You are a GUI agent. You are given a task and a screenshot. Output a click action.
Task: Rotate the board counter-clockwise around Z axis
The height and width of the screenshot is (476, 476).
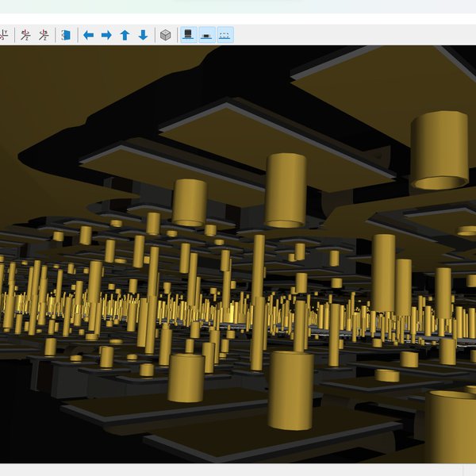(x=44, y=35)
